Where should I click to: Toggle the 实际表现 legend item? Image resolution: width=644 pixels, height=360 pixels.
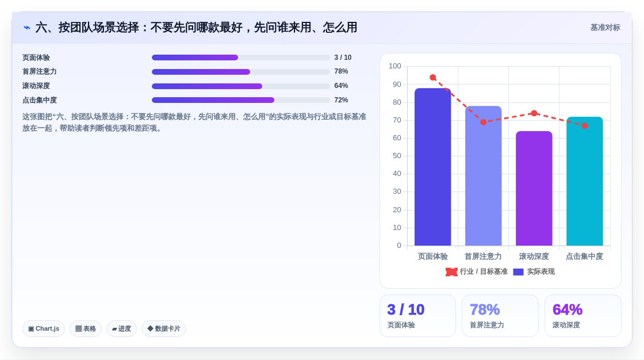pyautogui.click(x=534, y=271)
